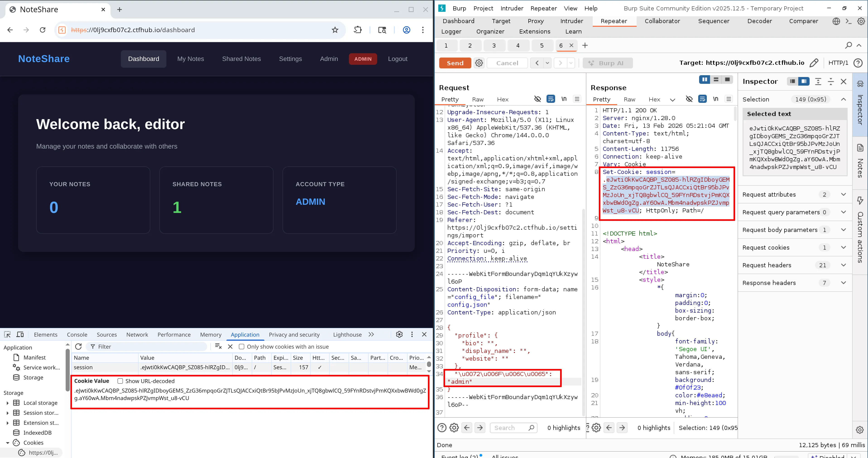Enable Show URL-decoded checkbox
868x458 pixels.
[120, 381]
